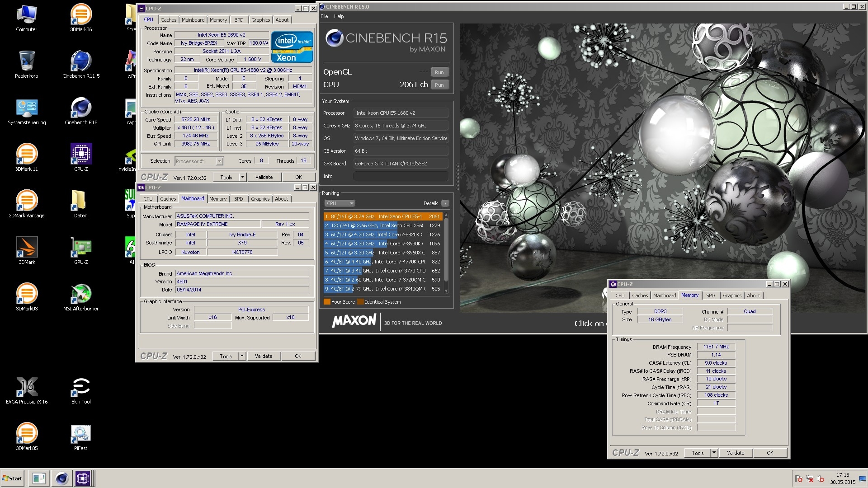This screenshot has width=868, height=488.
Task: Open Skin Tool desktop shortcut
Action: 81,390
